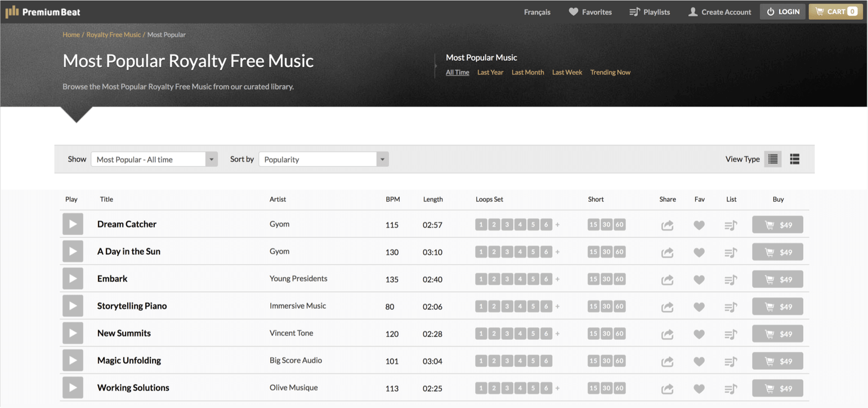Viewport: 868px width, 408px height.
Task: Favorite A Day in the Sun
Action: (x=699, y=252)
